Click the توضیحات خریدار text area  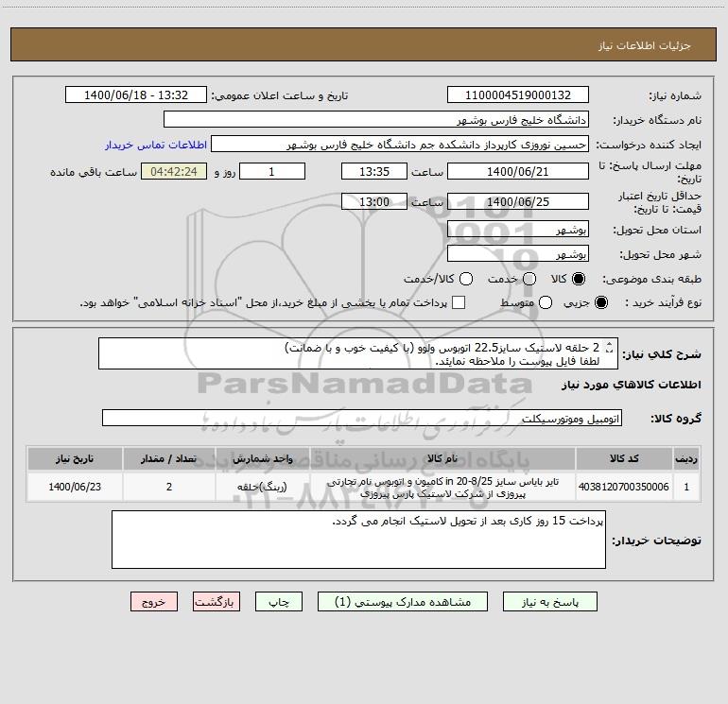click(358, 540)
